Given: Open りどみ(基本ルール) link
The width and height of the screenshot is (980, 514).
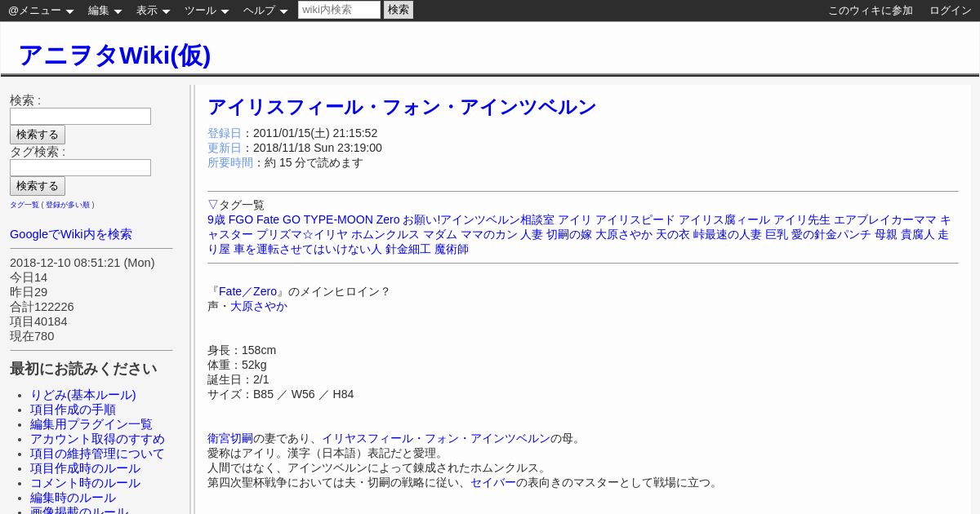Looking at the screenshot, I should (83, 395).
